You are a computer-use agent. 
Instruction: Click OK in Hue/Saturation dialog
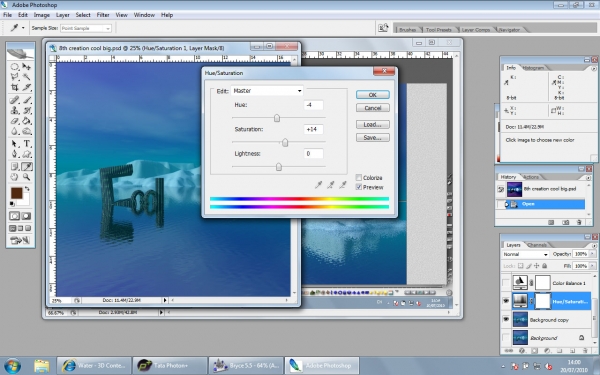373,95
